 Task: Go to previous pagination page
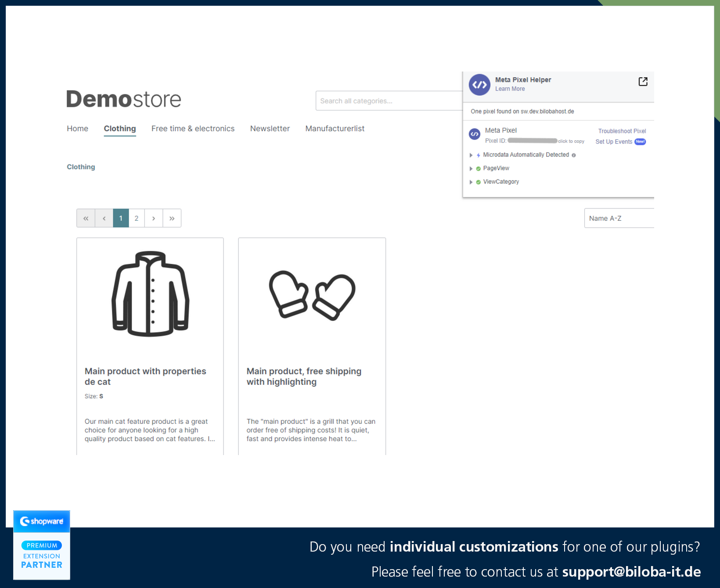(x=104, y=218)
